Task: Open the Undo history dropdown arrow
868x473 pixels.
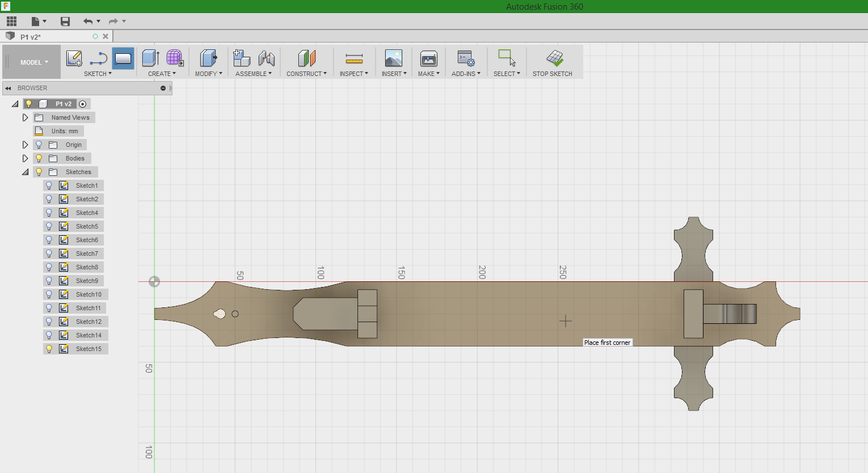Action: 99,22
